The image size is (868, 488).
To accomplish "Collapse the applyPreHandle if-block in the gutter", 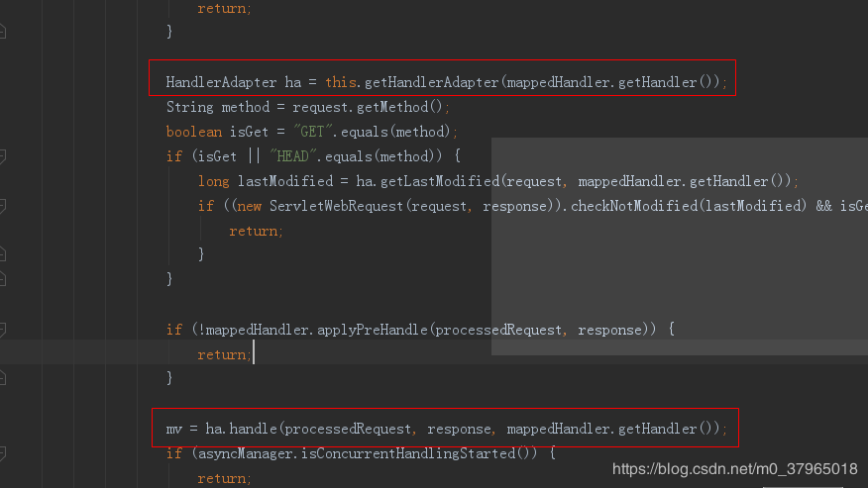I will click(3, 330).
